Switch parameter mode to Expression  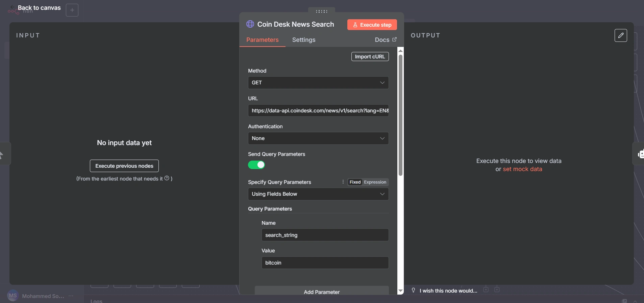(375, 182)
